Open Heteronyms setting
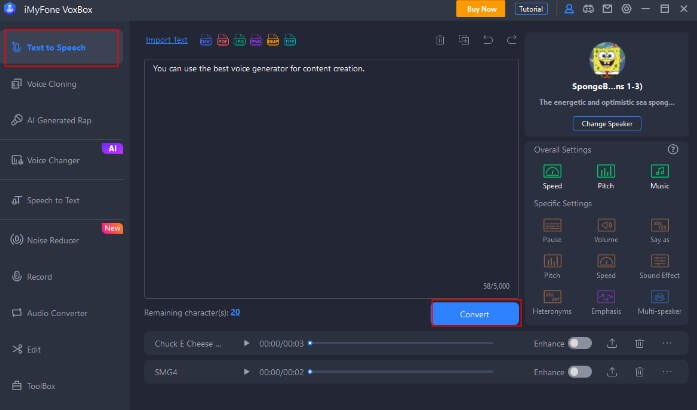Viewport: 697px width, 410px height. pos(552,302)
